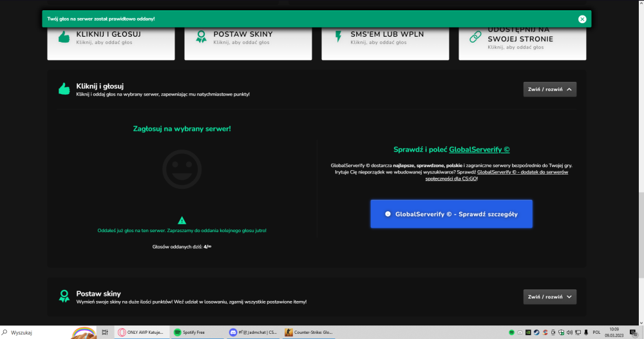
Task: Switch to the Opera ONLY AWP taskbar window
Action: [141, 333]
